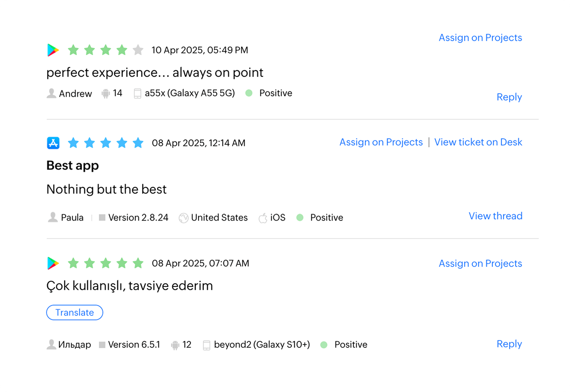Image resolution: width=570 pixels, height=392 pixels.
Task: Click the Google Play icon on Andrew's review
Action: point(52,50)
